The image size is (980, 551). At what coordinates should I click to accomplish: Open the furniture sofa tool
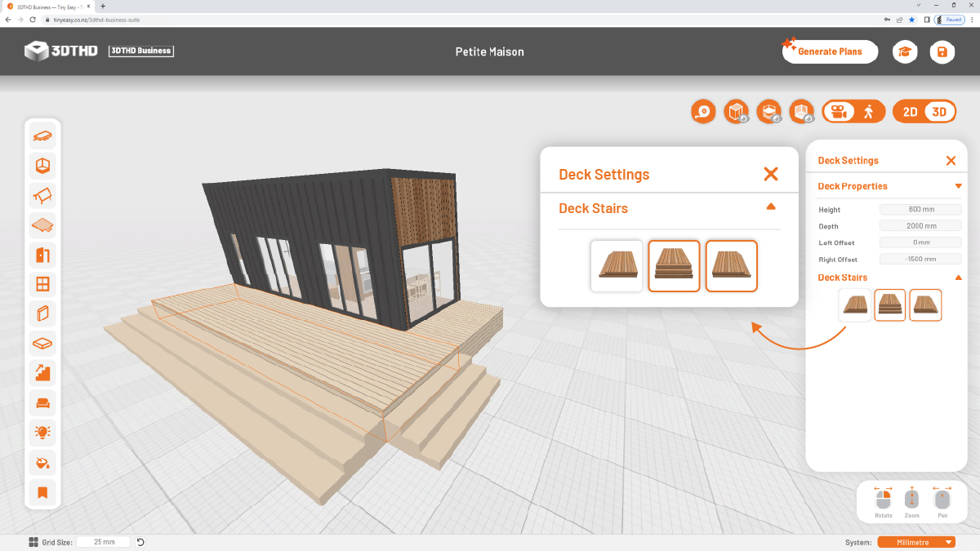(42, 402)
